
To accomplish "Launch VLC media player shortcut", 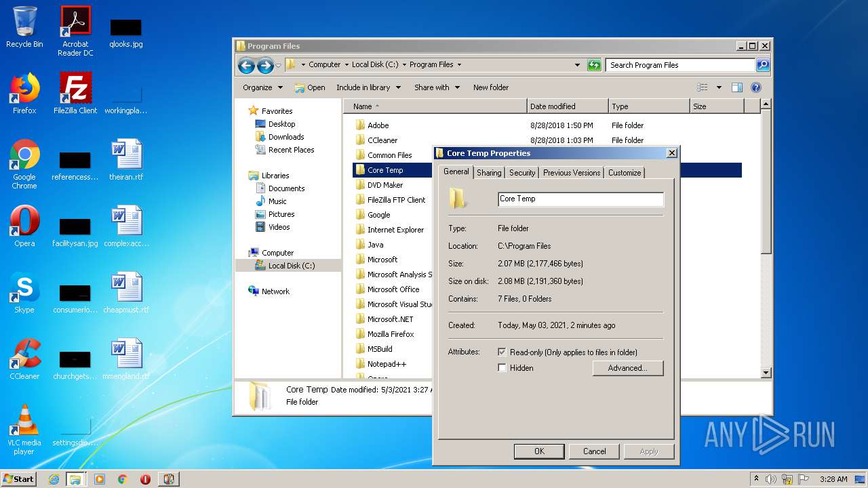I will 24,430.
